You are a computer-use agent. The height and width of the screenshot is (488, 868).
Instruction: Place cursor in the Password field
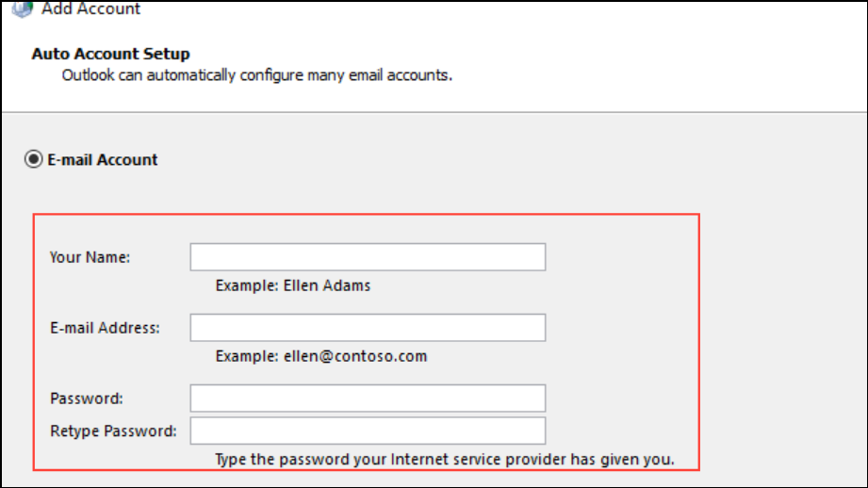pyautogui.click(x=368, y=399)
